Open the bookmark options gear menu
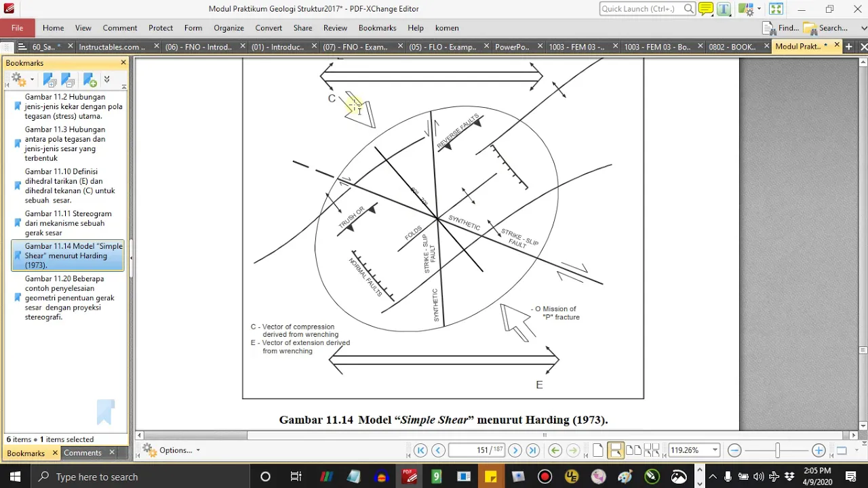The image size is (868, 488). tap(21, 81)
